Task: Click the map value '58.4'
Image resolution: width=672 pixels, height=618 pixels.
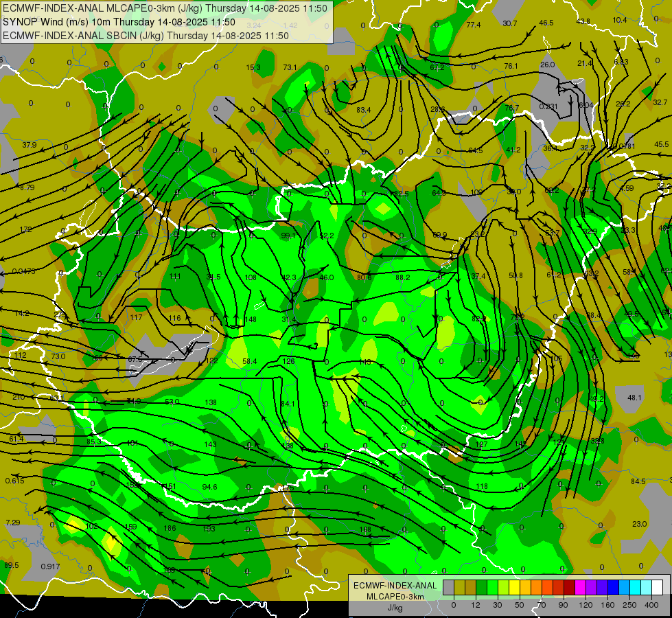Action: pos(249,362)
